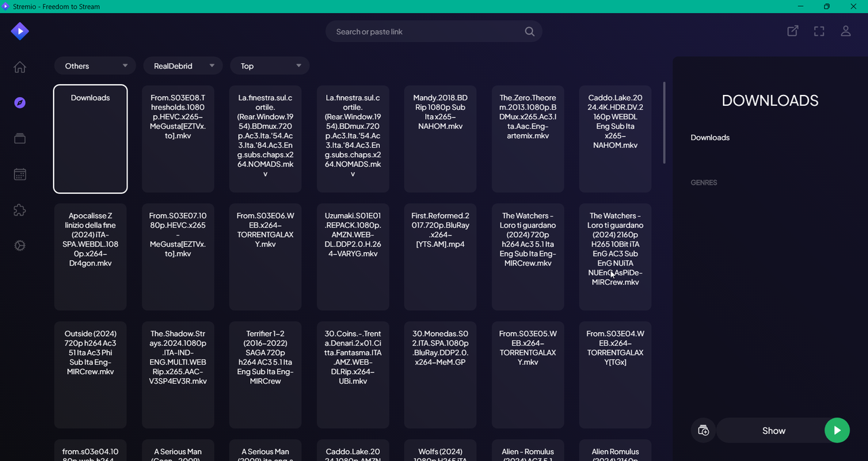Open Uzumaki.S01E01.REPACK card
This screenshot has height=461, width=868.
(x=353, y=257)
